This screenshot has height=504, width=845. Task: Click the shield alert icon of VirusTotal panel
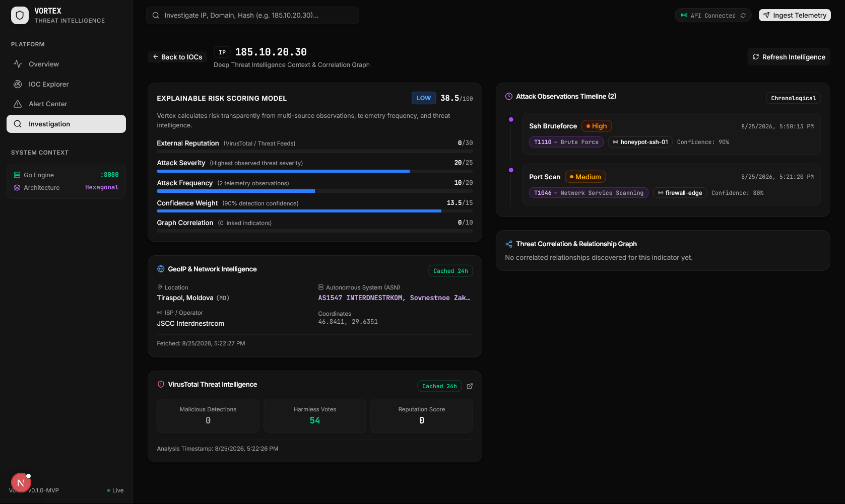[161, 384]
